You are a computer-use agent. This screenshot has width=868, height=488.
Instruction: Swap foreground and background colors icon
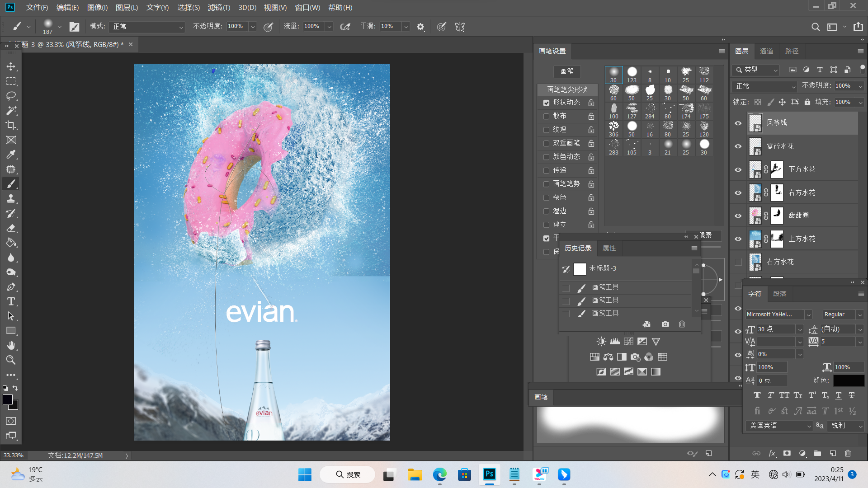pyautogui.click(x=15, y=388)
